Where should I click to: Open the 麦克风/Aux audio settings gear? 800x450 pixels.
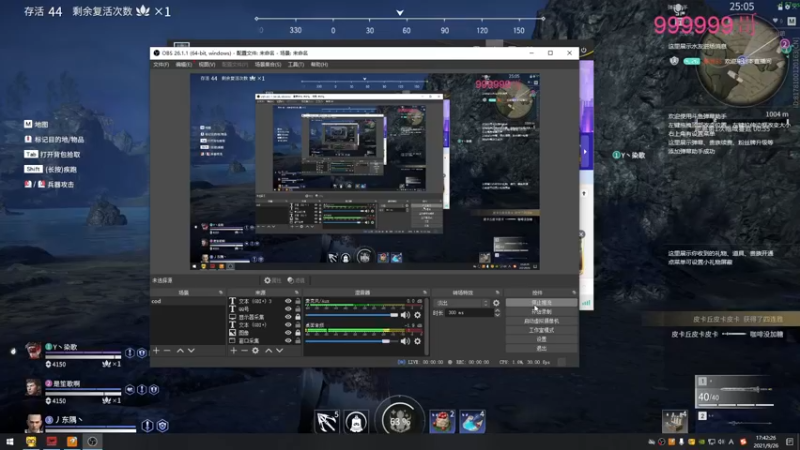tap(417, 315)
